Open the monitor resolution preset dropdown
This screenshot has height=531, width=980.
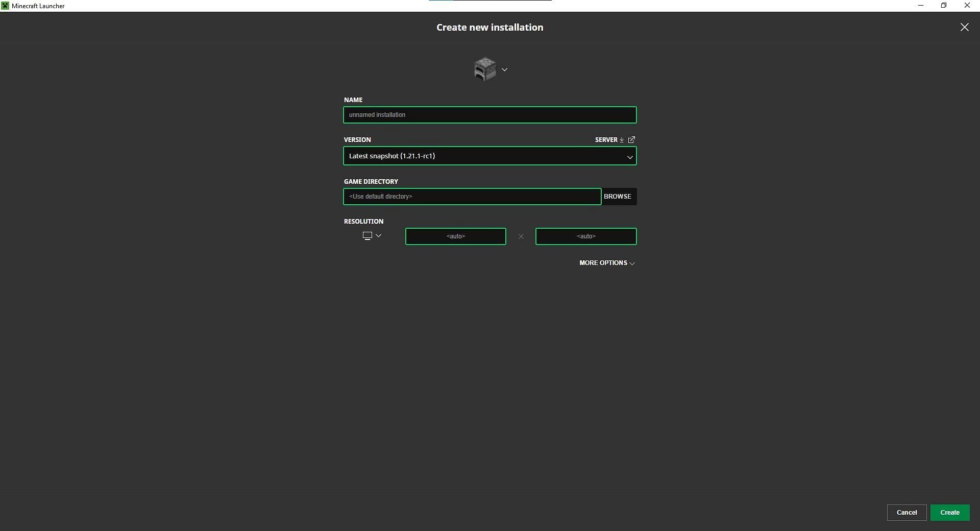[372, 236]
